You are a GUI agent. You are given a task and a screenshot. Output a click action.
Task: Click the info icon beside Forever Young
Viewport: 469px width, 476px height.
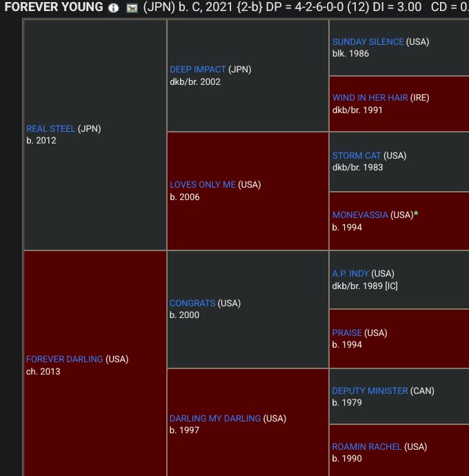114,8
